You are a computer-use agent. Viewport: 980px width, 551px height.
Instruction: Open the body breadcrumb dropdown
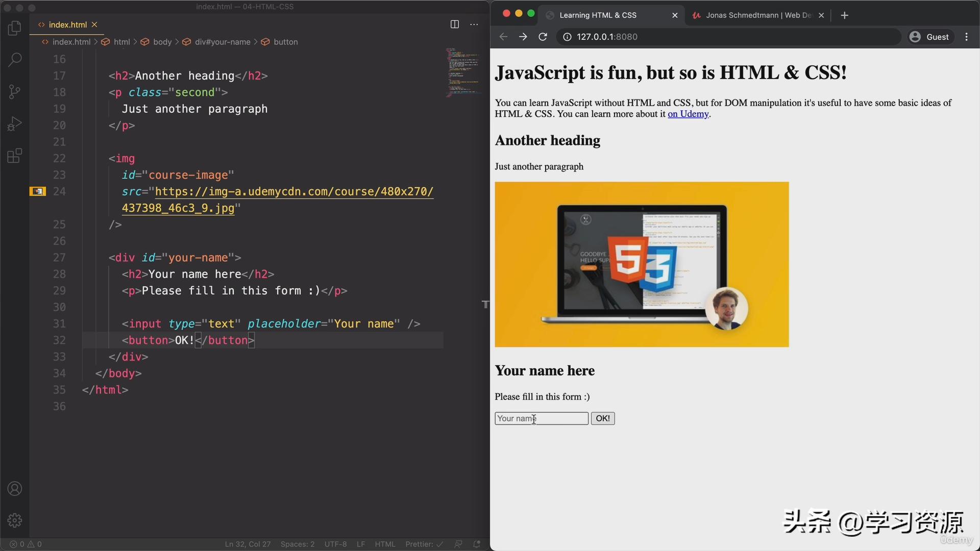pyautogui.click(x=162, y=42)
